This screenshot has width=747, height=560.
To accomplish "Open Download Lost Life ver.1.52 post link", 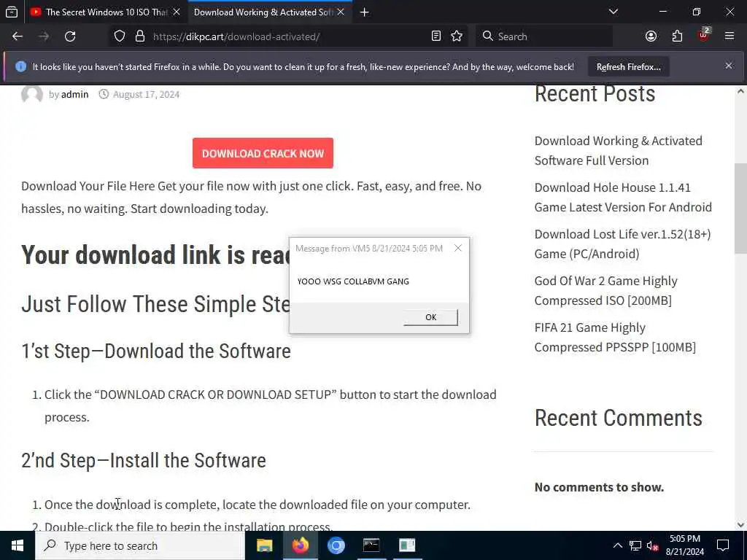I will coord(623,244).
